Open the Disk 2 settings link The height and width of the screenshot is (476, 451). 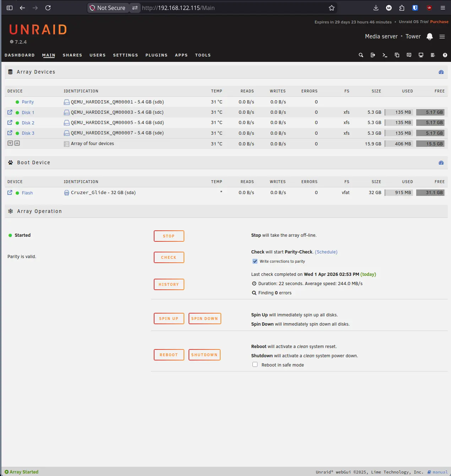click(x=28, y=123)
